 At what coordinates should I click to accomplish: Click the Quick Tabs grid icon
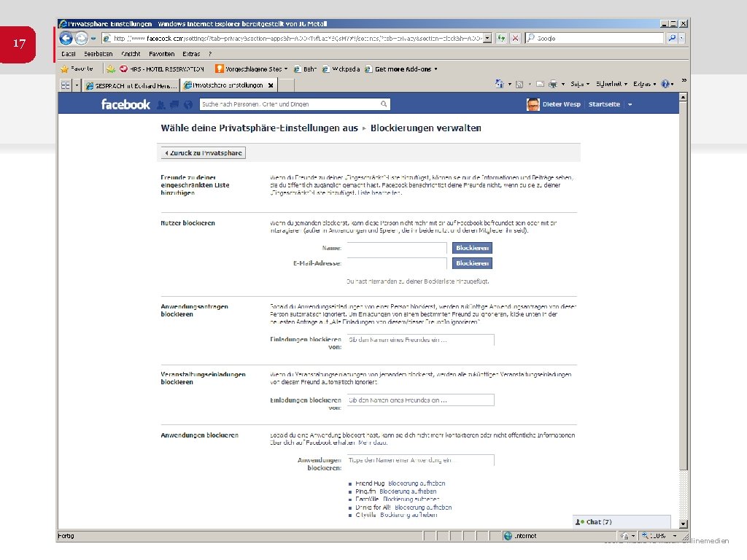tap(65, 85)
